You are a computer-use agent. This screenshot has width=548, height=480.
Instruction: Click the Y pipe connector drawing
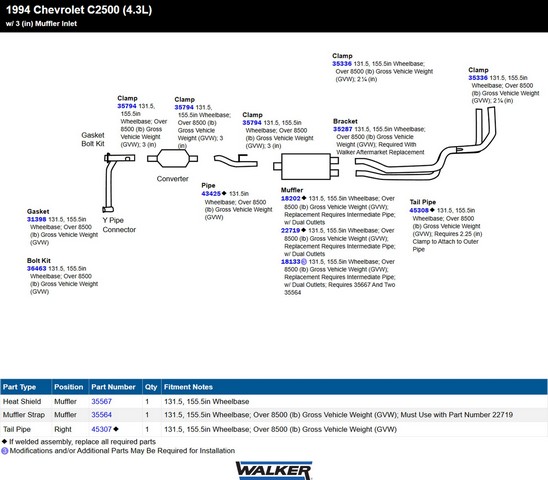point(118,183)
